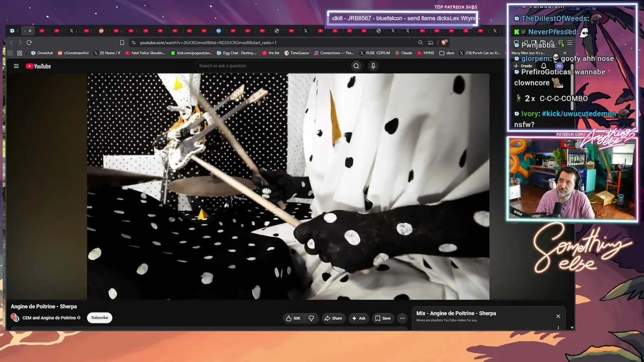Click the Ask button below the video
This screenshot has height=362, width=644.
(x=359, y=318)
